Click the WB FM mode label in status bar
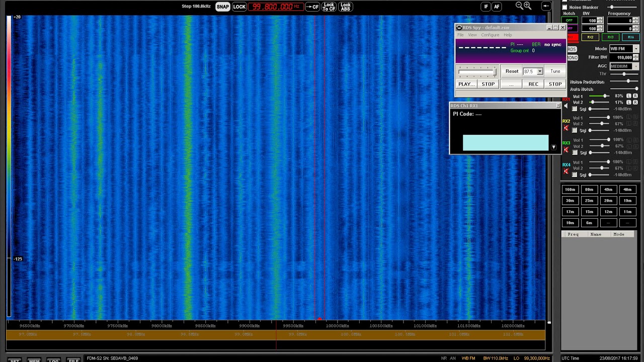 [468, 358]
